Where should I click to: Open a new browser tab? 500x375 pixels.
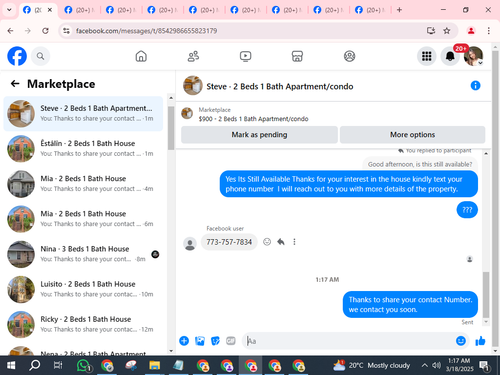[x=399, y=10]
